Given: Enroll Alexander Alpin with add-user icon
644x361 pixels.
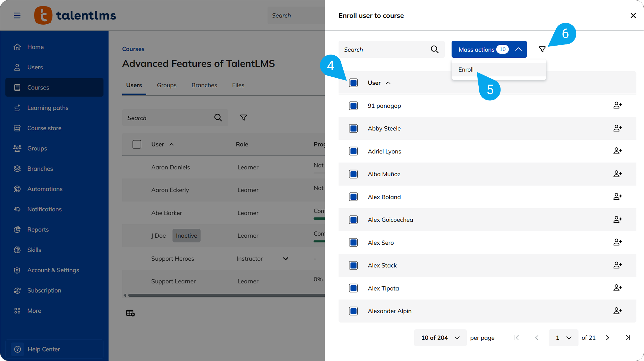Looking at the screenshot, I should (617, 311).
